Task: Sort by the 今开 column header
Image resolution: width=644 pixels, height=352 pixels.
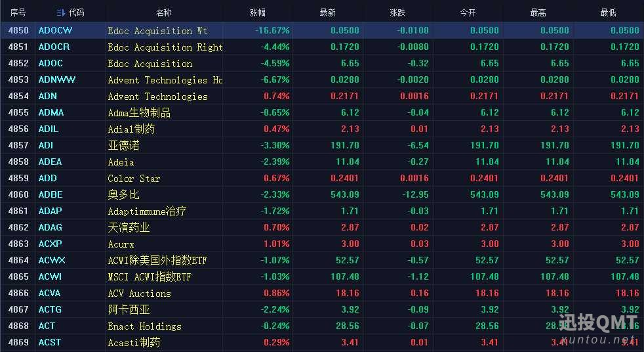Action: pyautogui.click(x=468, y=13)
